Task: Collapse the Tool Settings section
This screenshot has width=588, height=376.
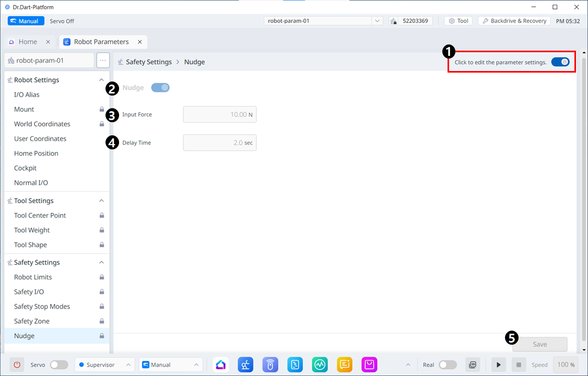Action: [x=101, y=201]
